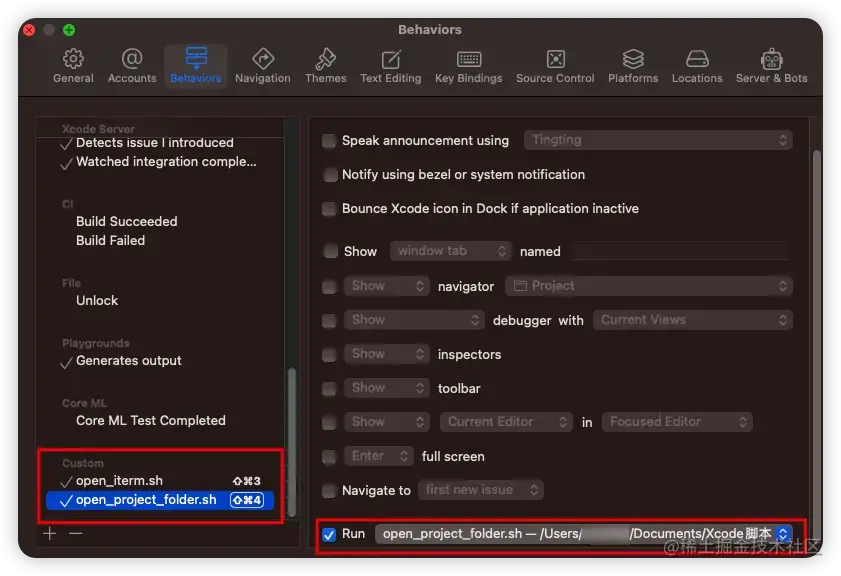The image size is (841, 576).
Task: Select the Unlock file behavior
Action: tap(97, 301)
